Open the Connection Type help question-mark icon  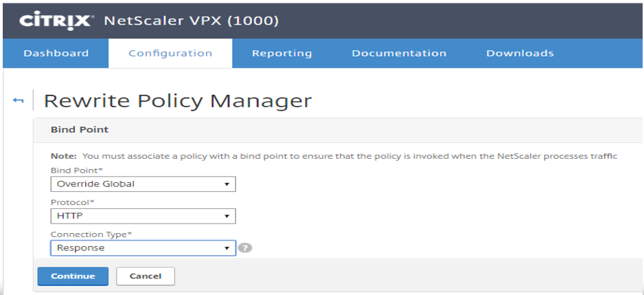coord(245,248)
